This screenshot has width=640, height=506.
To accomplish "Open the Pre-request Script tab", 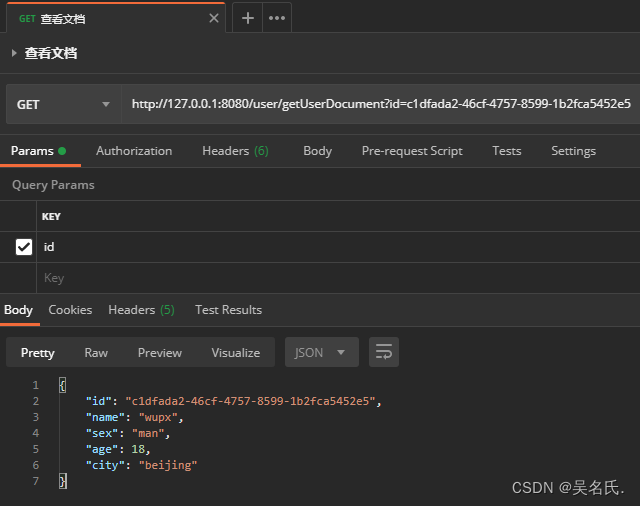I will click(412, 151).
